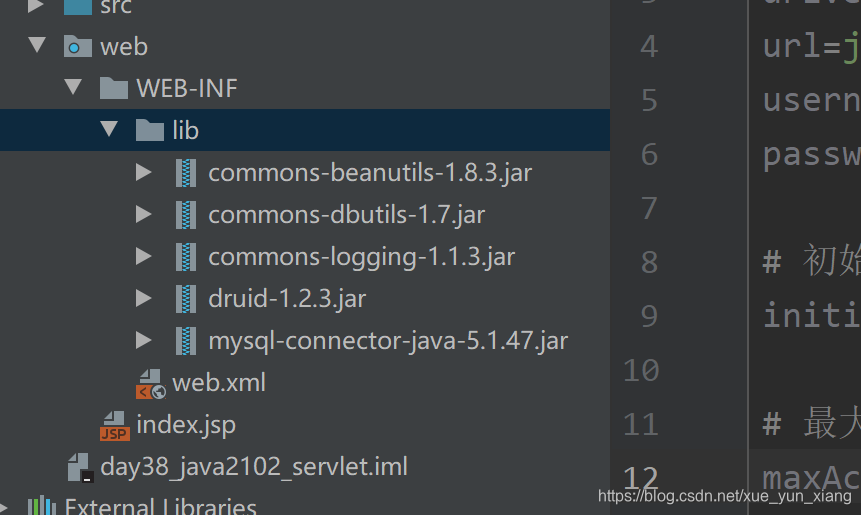This screenshot has height=515, width=861.
Task: Click the initi property line in editor
Action: coord(811,316)
